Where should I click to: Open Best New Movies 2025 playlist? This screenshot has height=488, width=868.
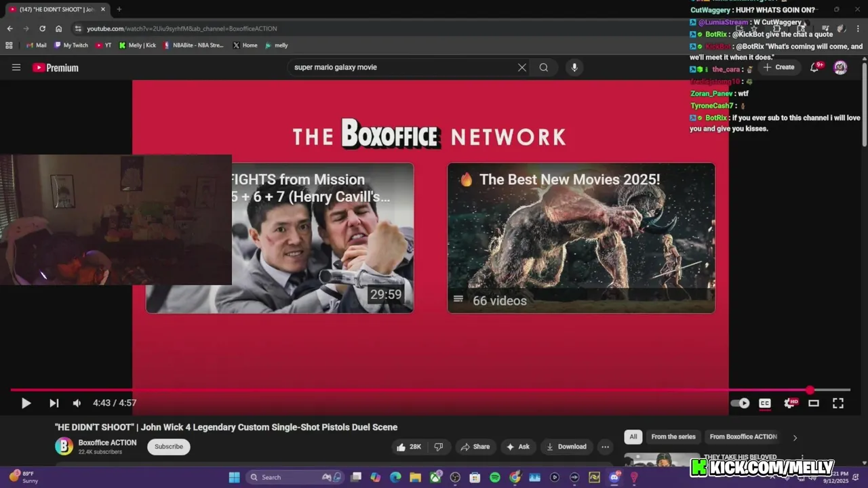pos(581,238)
